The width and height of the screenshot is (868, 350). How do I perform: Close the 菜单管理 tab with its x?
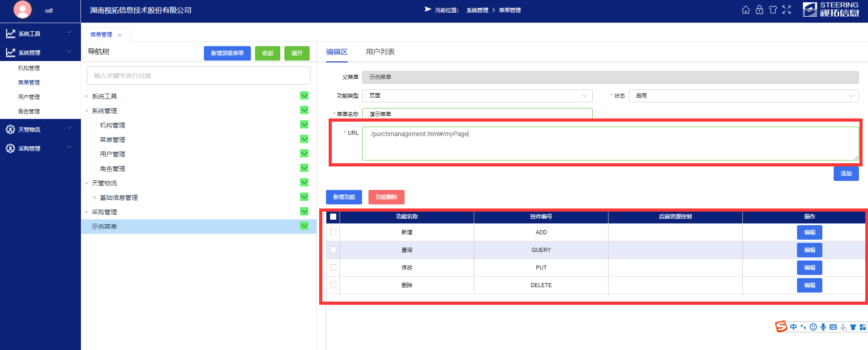point(120,35)
